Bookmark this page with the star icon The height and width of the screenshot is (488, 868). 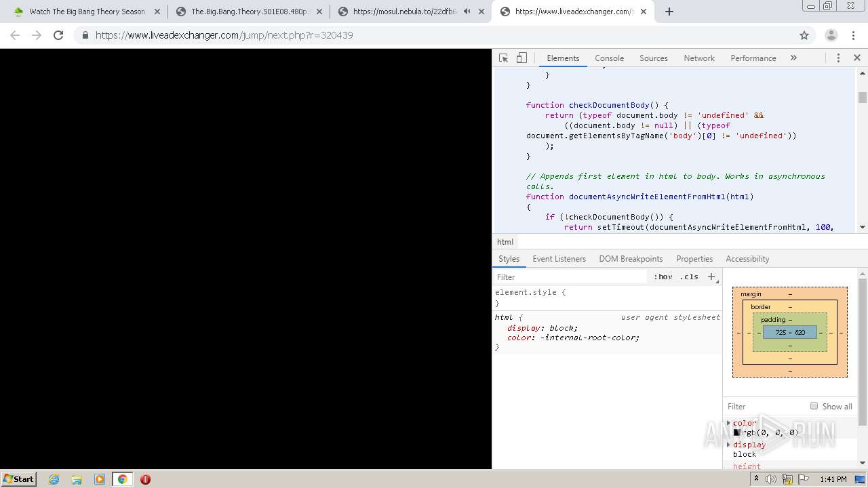804,35
